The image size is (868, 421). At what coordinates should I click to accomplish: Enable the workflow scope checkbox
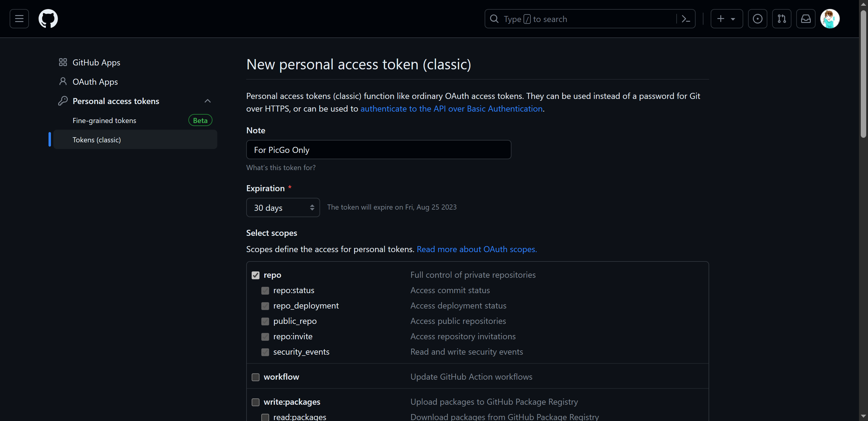pyautogui.click(x=255, y=377)
